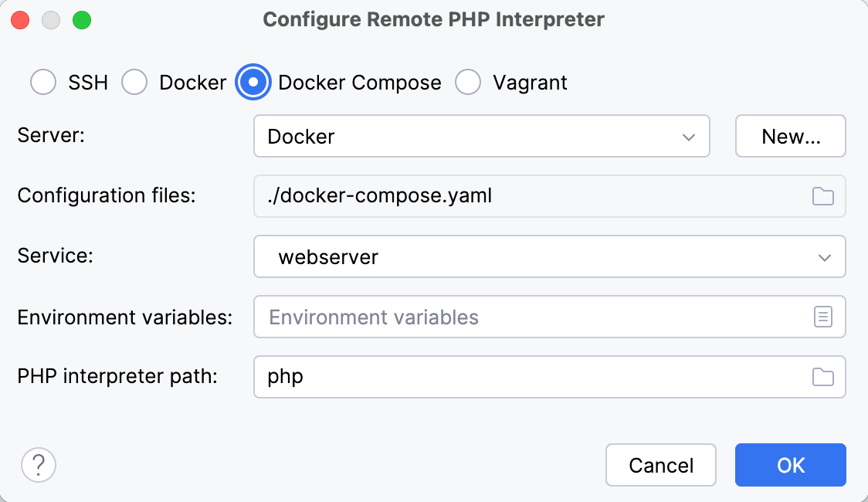
Task: Select the Docker interpreter type
Action: 135,82
